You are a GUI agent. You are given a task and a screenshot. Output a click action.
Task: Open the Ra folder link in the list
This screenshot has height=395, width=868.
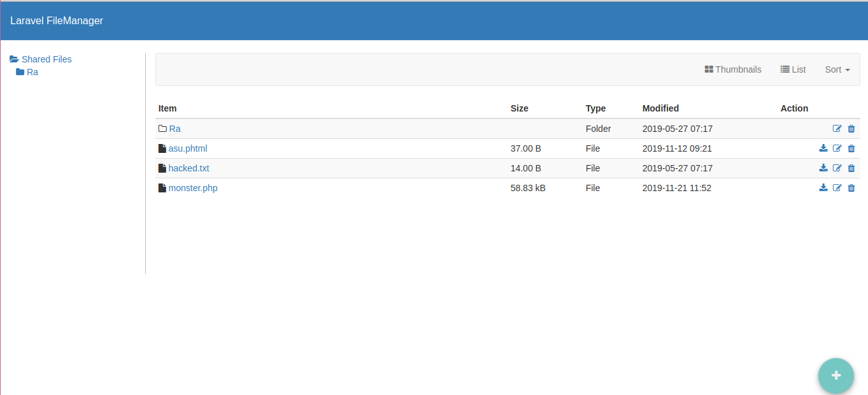[x=174, y=129]
